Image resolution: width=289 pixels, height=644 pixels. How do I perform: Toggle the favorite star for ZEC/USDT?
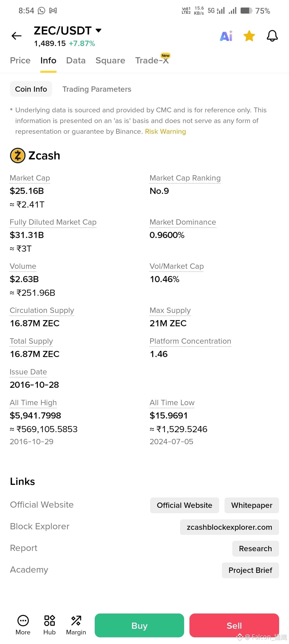point(249,36)
